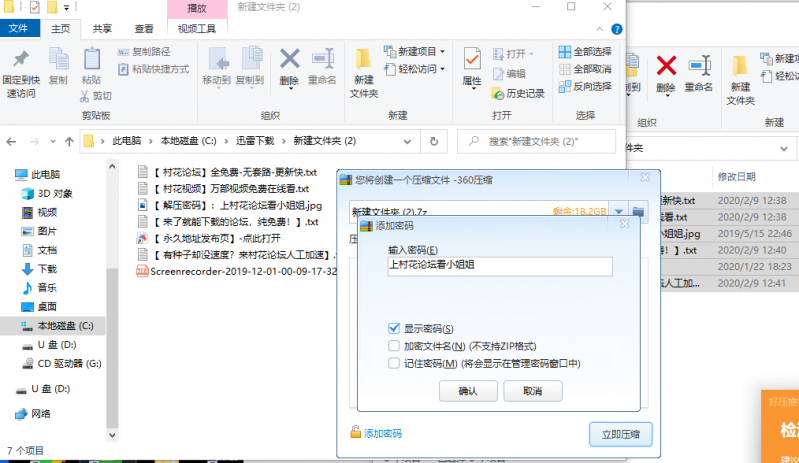
Task: Click the browse folder icon in 360压缩 dialog
Action: click(x=639, y=211)
